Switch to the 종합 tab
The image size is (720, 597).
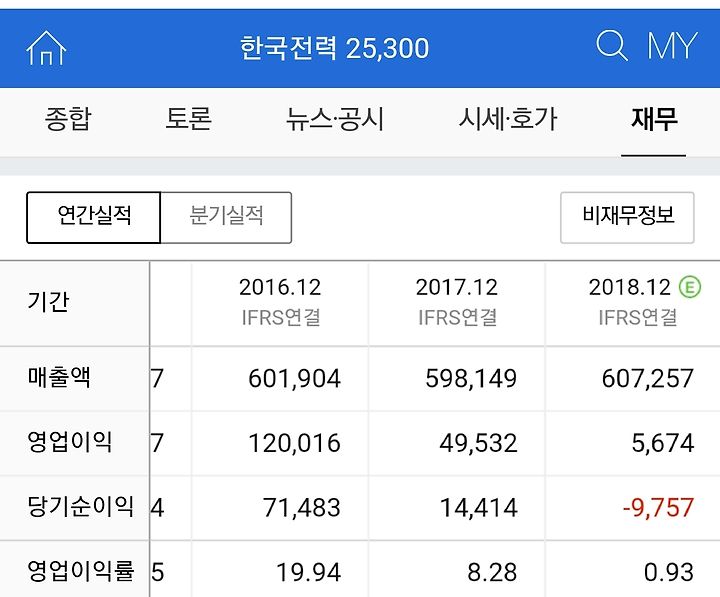point(68,119)
